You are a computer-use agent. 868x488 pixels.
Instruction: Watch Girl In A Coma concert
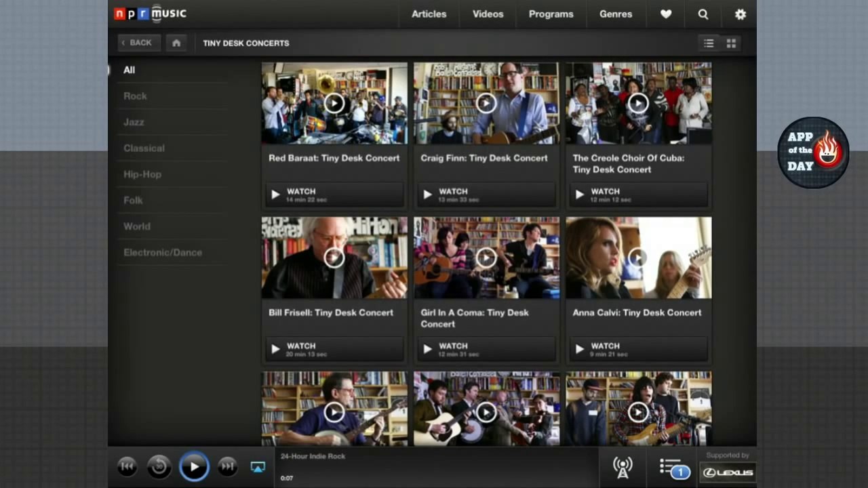click(486, 349)
